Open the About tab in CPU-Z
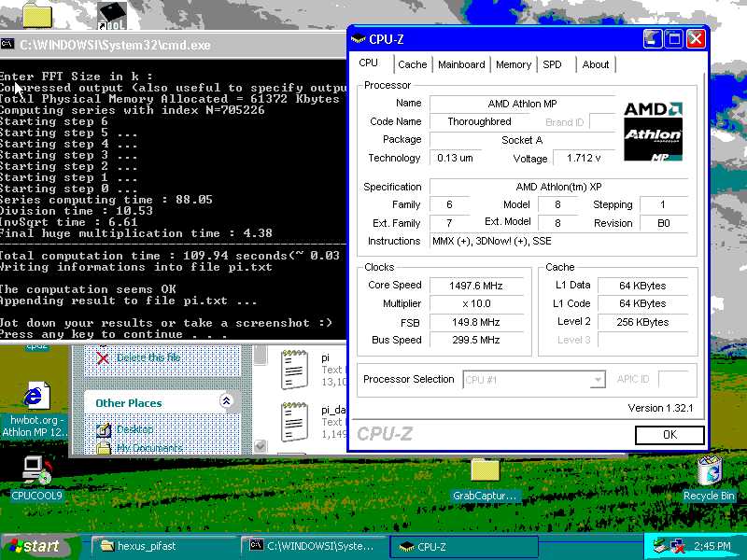747x560 pixels. click(x=596, y=64)
